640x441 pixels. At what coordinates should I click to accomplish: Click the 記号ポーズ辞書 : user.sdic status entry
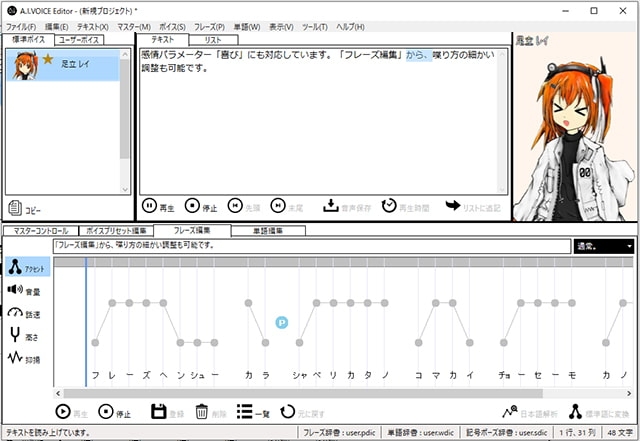507,432
